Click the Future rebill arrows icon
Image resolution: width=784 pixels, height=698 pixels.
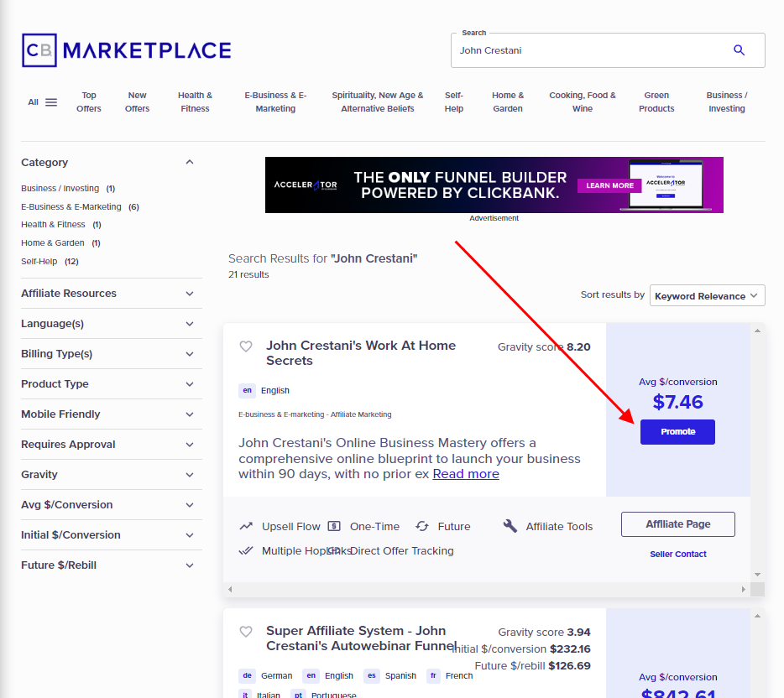(422, 526)
